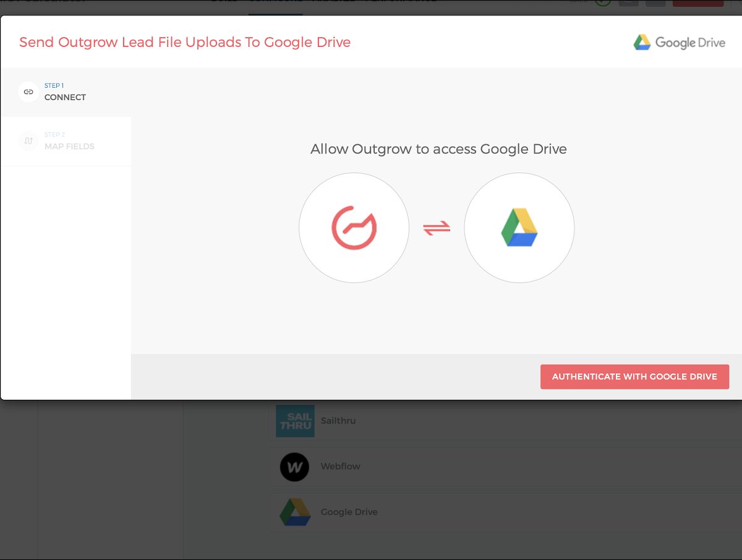The width and height of the screenshot is (742, 560).
Task: Select the Sailthru integration label
Action: click(x=338, y=421)
